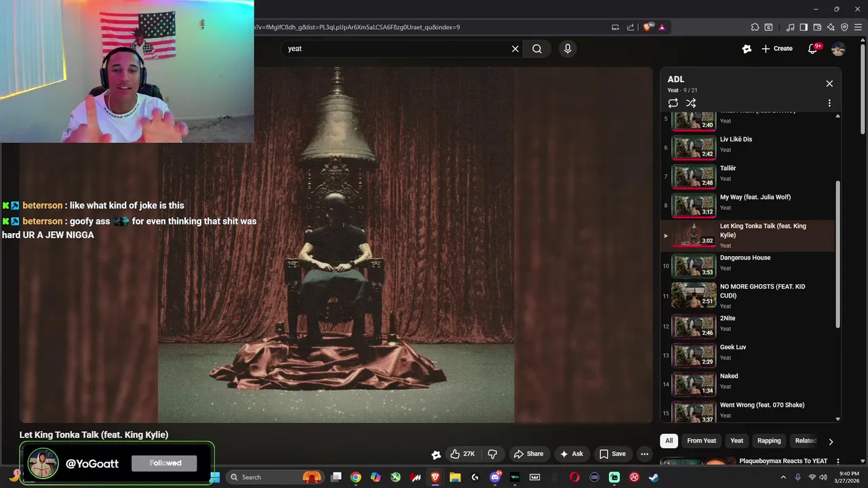868x488 pixels.
Task: Open Plaqueboymax Reacts To YEAT video
Action: [783, 461]
